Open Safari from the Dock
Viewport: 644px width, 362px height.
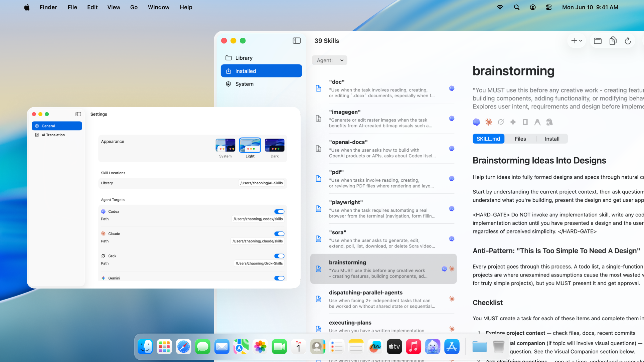[x=183, y=347]
